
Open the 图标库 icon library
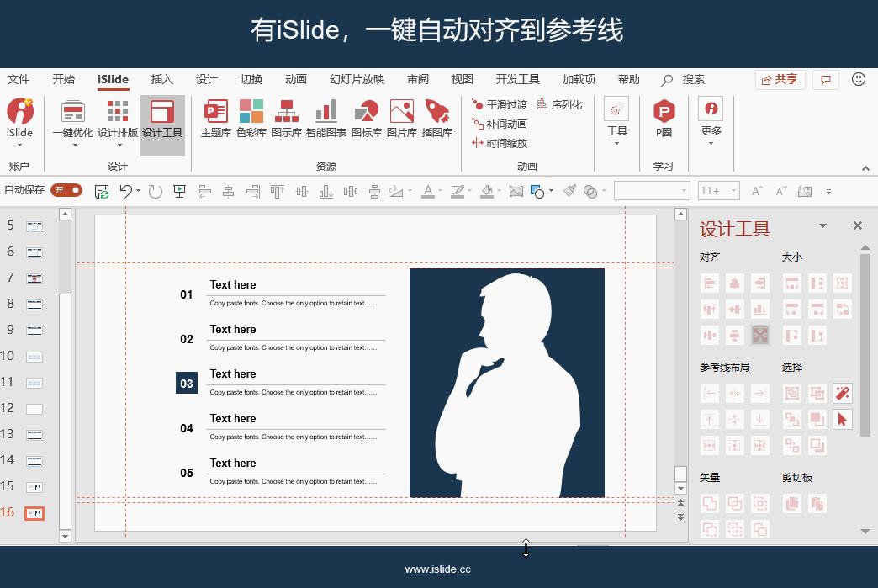coord(366,118)
